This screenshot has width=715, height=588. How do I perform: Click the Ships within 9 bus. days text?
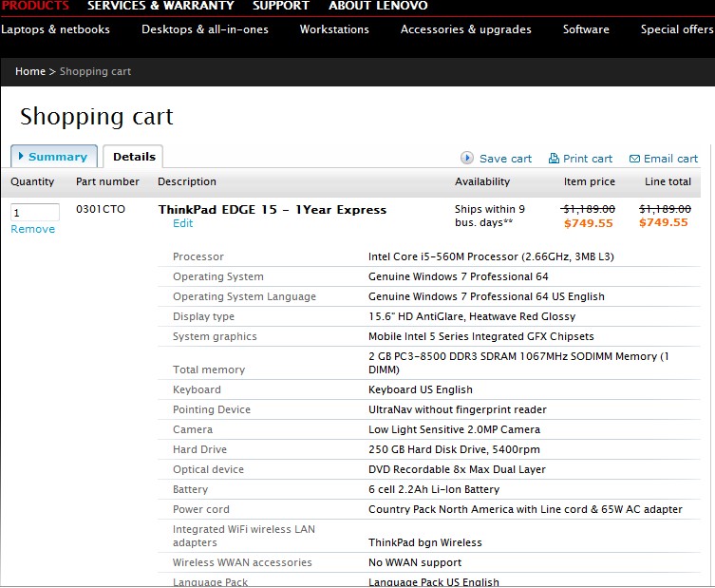coord(490,216)
